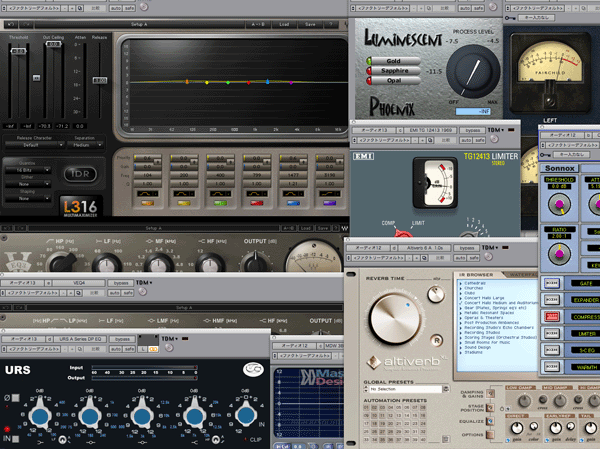Click the L316 Release fader handle
The image size is (600, 449).
(100, 80)
